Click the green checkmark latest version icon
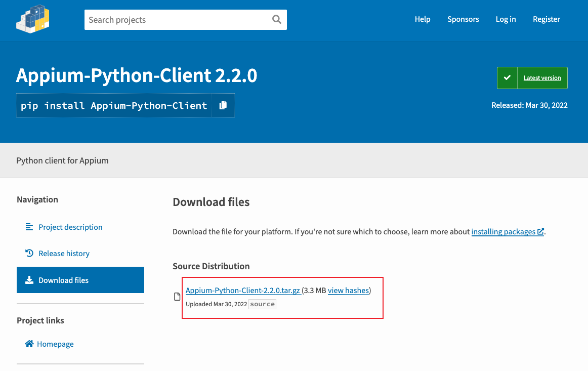The width and height of the screenshot is (588, 371). (x=507, y=77)
